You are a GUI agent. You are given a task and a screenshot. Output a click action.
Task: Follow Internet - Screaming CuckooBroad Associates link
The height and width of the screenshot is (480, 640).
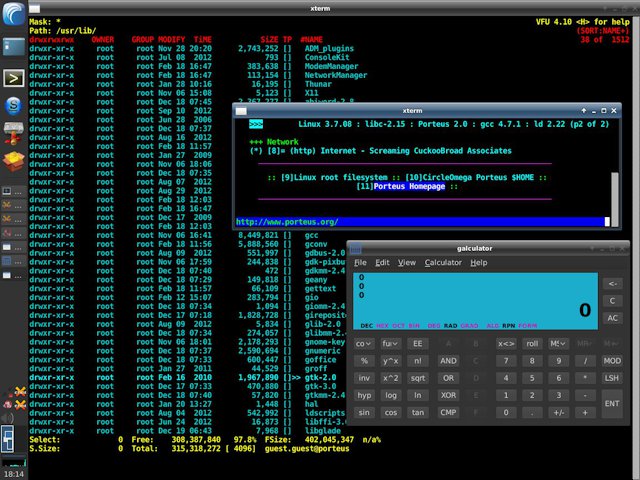pos(416,151)
